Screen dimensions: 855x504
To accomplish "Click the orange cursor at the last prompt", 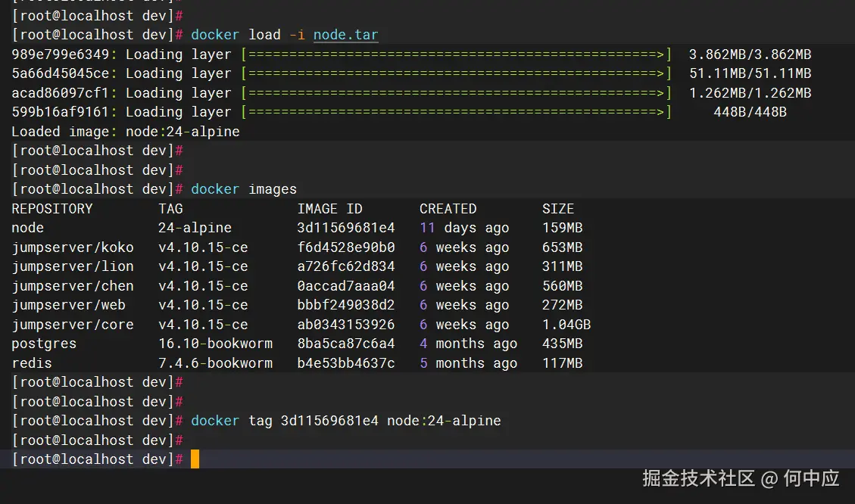I will coord(195,459).
